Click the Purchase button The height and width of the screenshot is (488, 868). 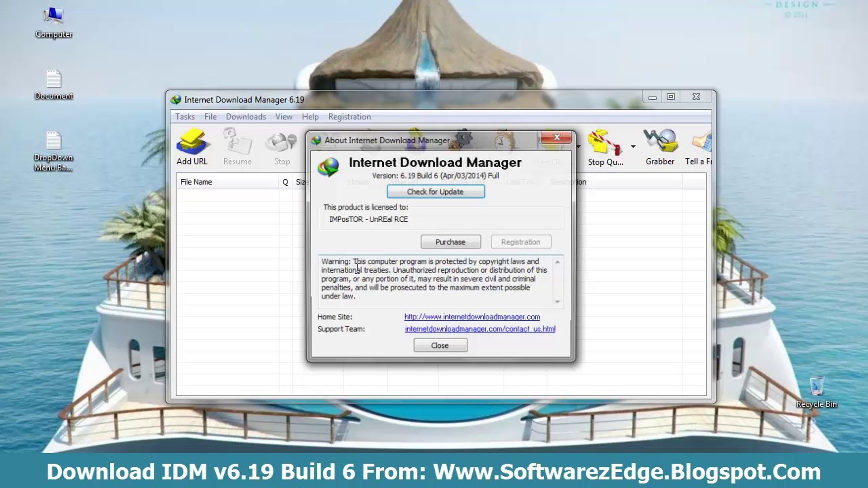click(x=450, y=242)
